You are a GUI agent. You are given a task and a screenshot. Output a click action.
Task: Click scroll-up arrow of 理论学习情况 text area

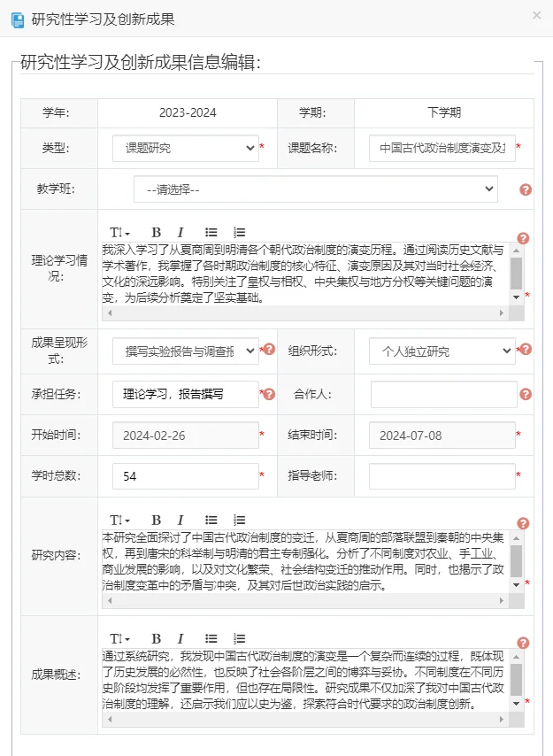point(517,251)
